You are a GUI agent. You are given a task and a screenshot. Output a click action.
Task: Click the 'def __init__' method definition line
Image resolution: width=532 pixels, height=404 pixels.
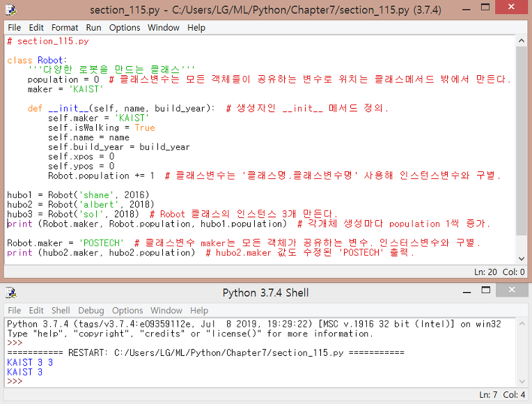pos(121,108)
